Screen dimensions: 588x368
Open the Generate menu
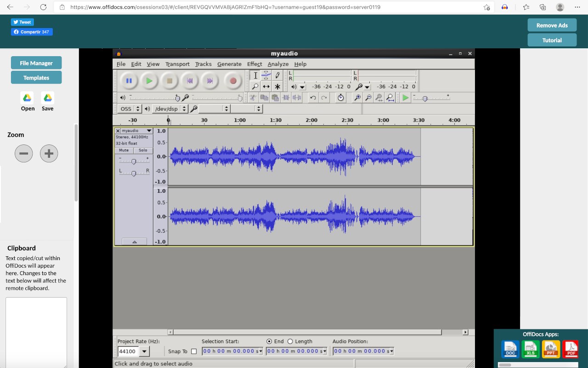click(x=229, y=64)
